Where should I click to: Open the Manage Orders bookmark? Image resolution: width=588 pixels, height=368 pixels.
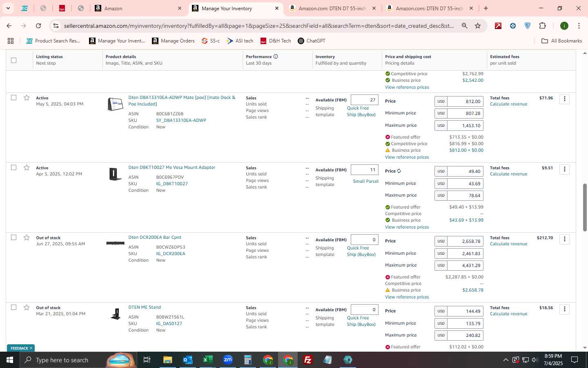[173, 41]
